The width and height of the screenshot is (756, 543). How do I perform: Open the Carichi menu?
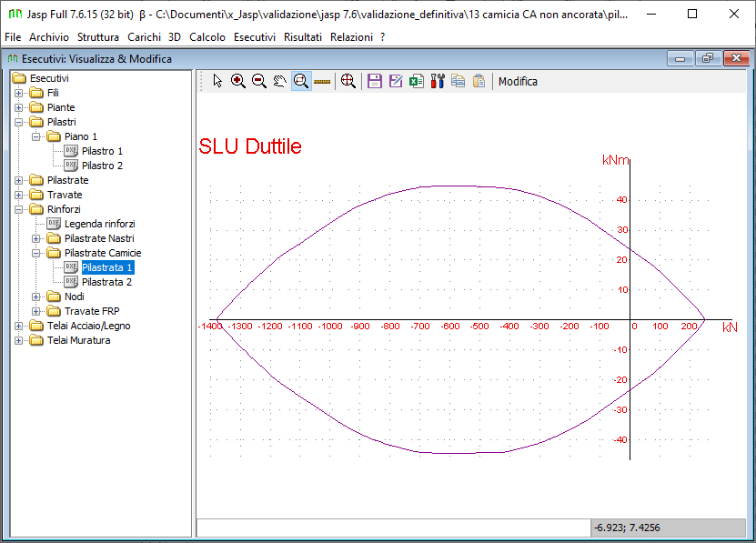tap(144, 37)
